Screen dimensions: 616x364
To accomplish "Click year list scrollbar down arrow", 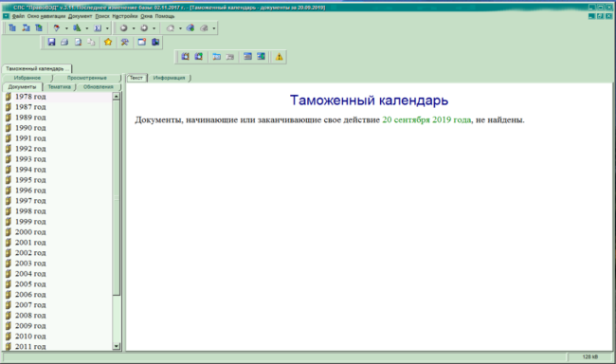I will point(117,346).
